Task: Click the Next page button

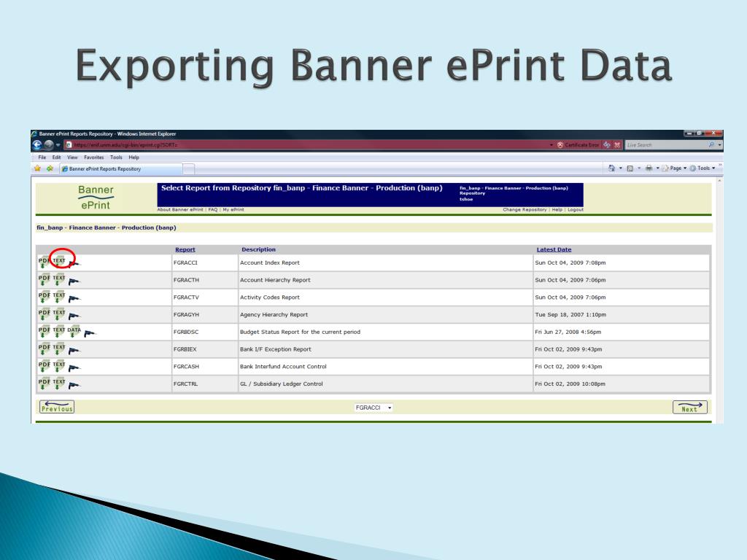Action: click(x=690, y=407)
